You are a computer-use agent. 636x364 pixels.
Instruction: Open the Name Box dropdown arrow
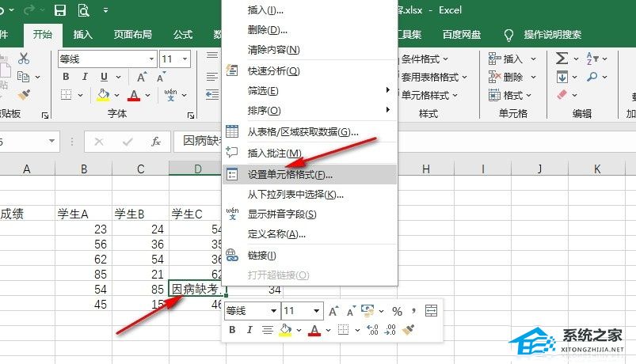click(51, 141)
